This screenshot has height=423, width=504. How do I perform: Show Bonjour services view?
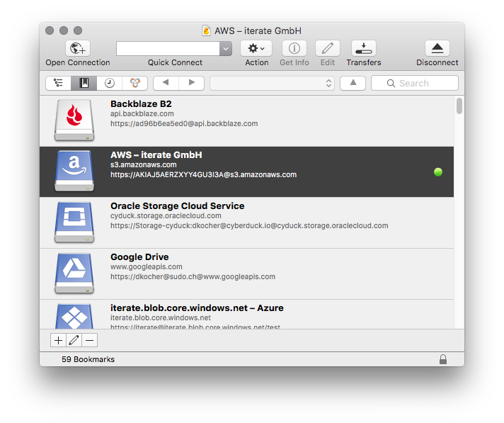tap(135, 83)
